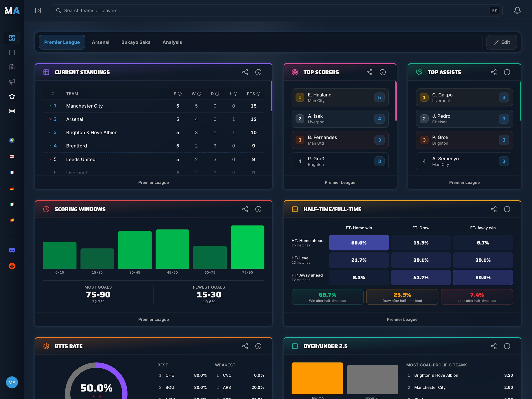This screenshot has width=532, height=399.
Task: Share the Over/Under 2.5 widget
Action: [493, 346]
